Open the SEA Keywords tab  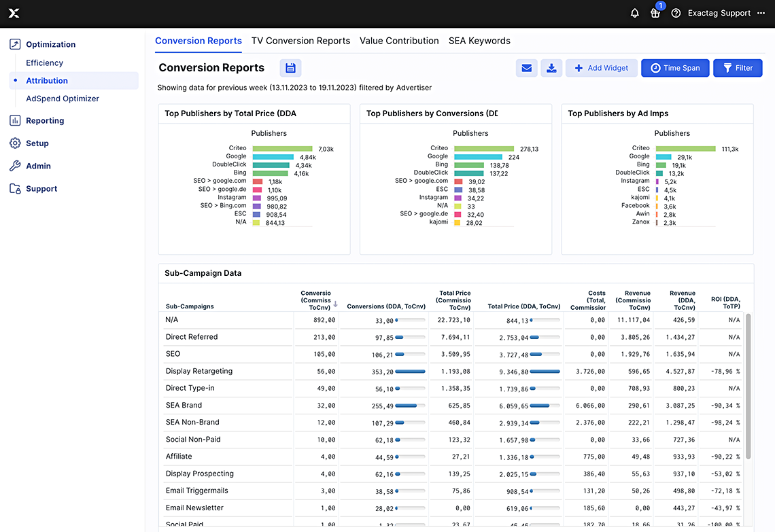pyautogui.click(x=479, y=41)
